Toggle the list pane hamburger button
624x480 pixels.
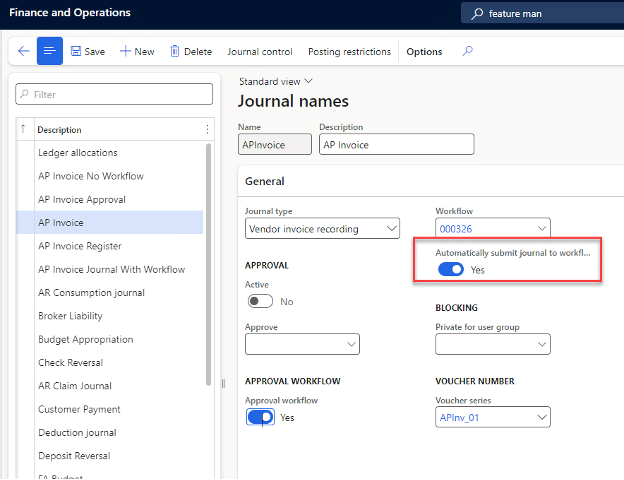click(50, 51)
